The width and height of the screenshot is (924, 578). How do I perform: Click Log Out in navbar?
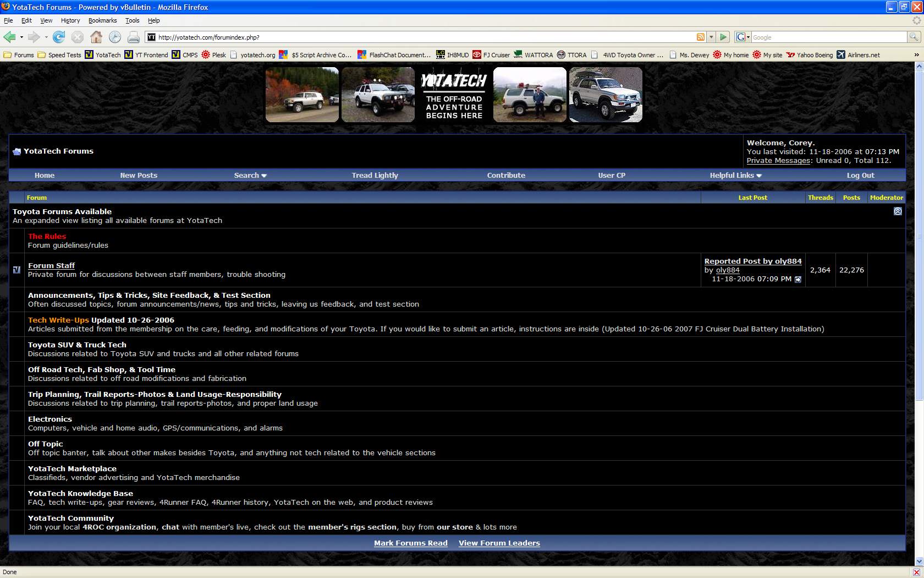pos(860,175)
